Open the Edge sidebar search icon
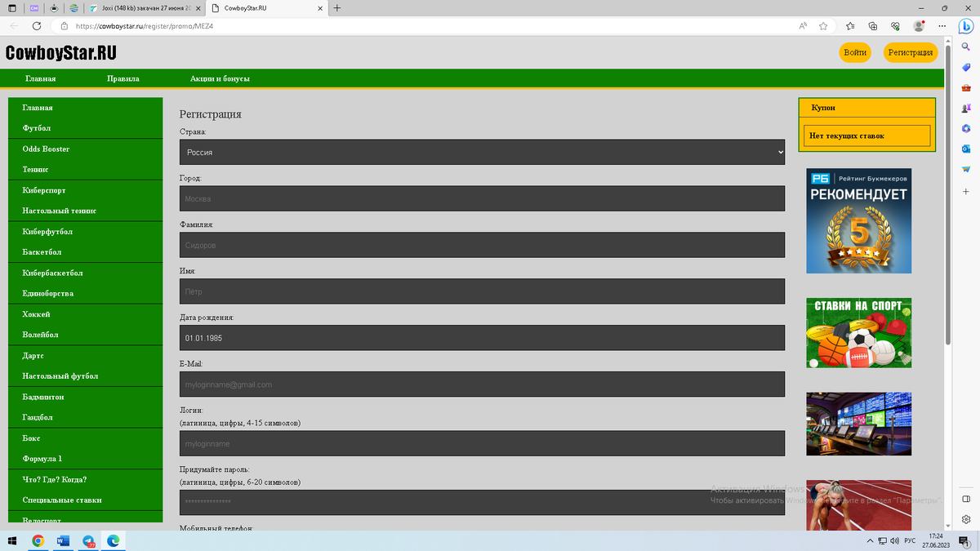The height and width of the screenshot is (551, 980). (x=966, y=47)
